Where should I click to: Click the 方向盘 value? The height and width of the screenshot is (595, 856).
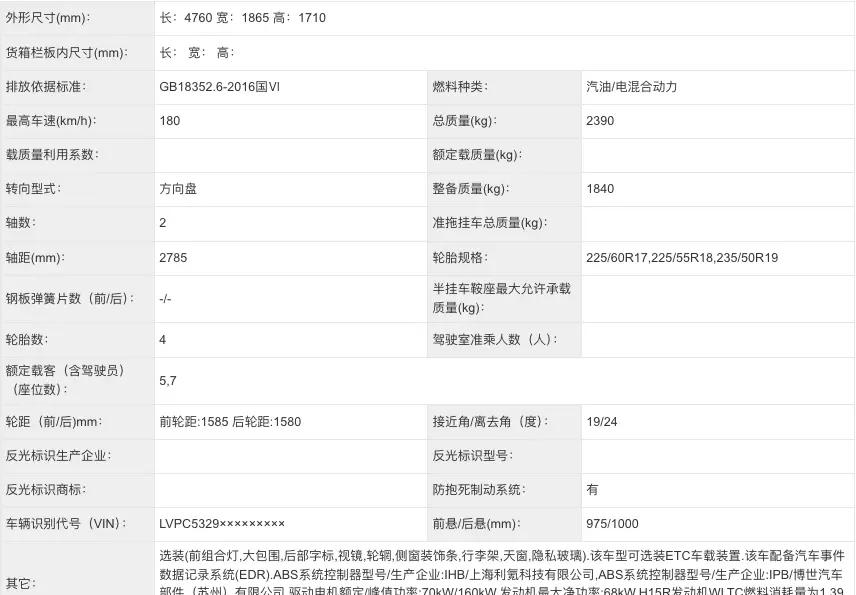click(178, 189)
